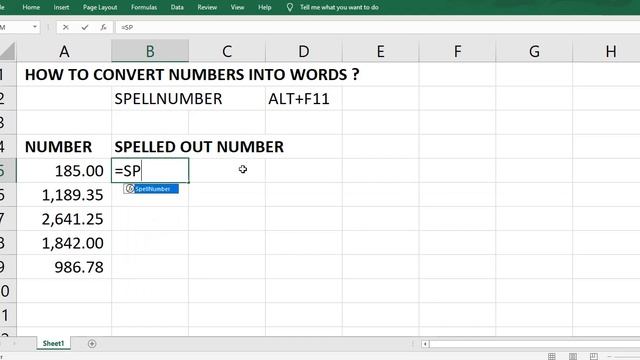Open Insert Function fx dialog

[x=103, y=27]
